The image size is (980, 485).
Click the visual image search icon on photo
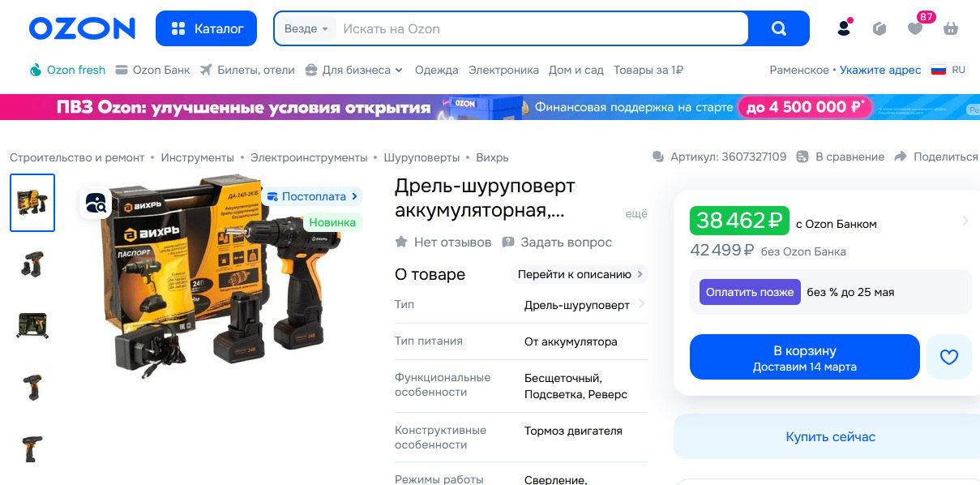(96, 203)
